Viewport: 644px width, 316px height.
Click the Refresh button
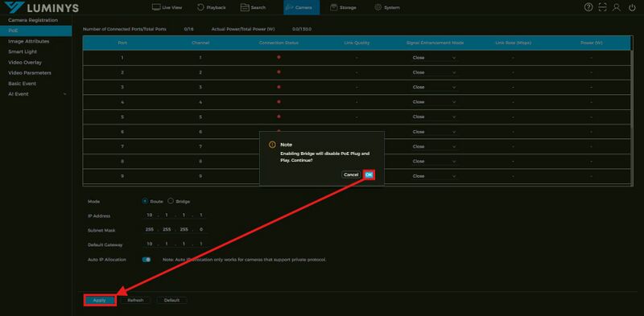pos(135,301)
